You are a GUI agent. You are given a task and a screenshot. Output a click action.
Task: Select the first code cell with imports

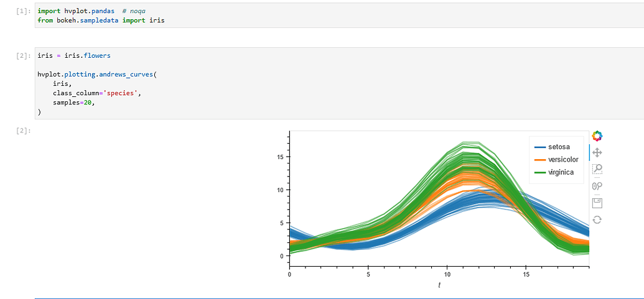pyautogui.click(x=339, y=16)
